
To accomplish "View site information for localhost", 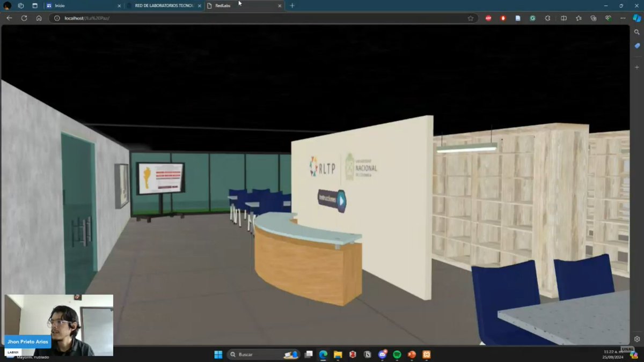I will pos(57,18).
